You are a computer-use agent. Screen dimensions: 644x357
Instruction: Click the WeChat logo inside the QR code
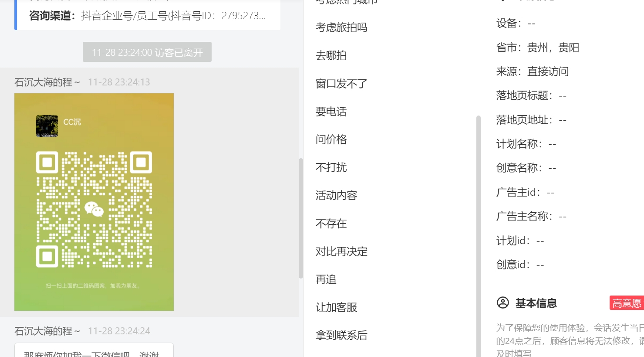coord(94,209)
